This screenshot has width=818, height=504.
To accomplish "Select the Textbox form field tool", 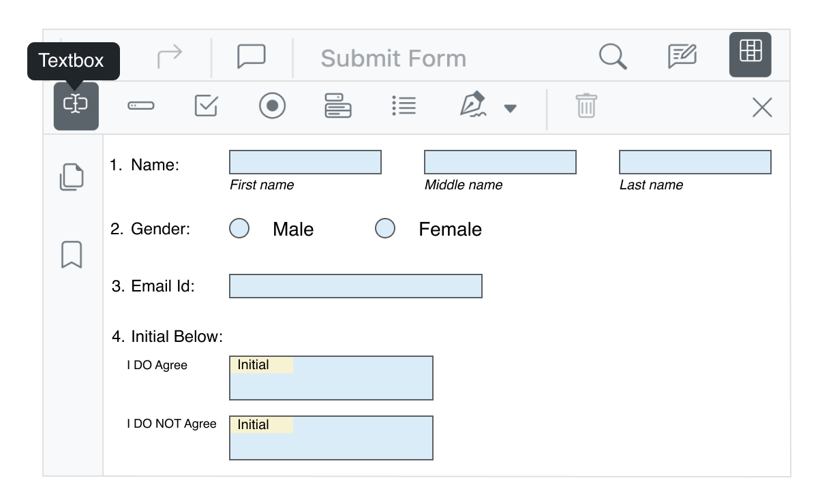I will click(x=76, y=106).
